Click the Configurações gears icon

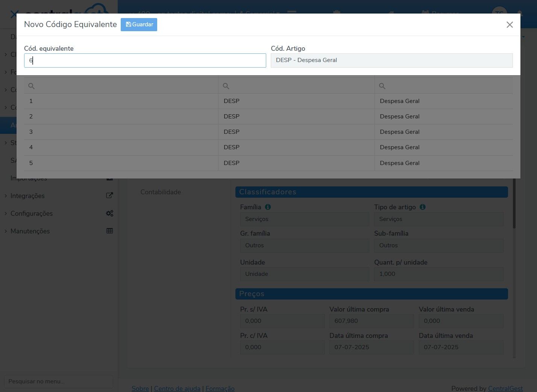pyautogui.click(x=109, y=213)
